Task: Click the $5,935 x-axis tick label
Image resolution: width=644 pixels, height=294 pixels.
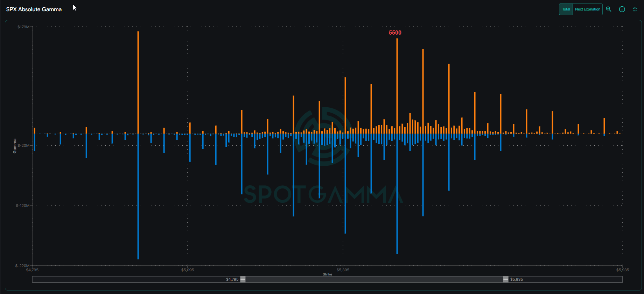Action: click(x=623, y=270)
